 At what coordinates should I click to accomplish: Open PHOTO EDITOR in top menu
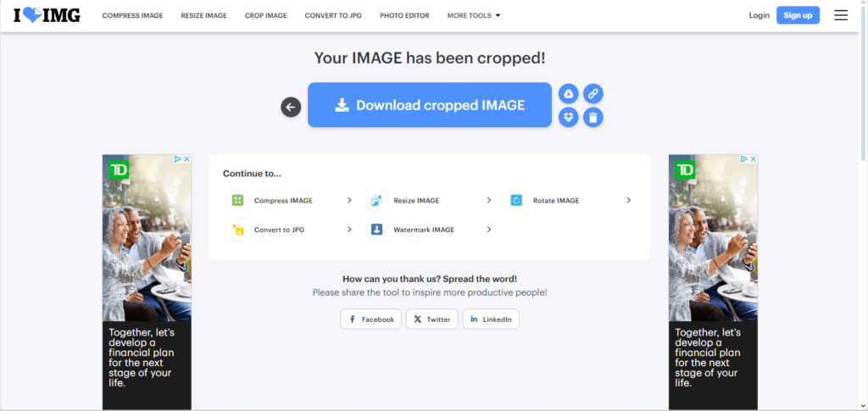[404, 15]
